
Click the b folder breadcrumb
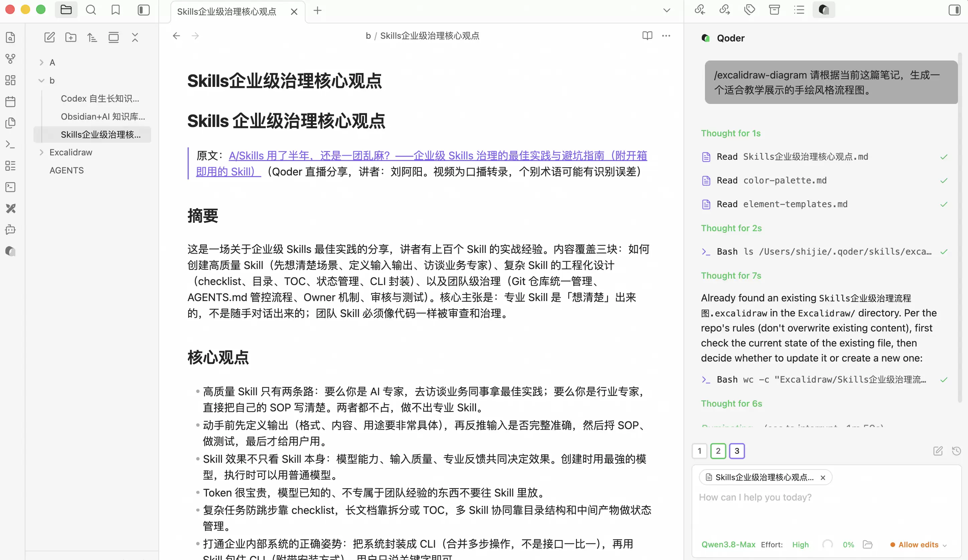tap(368, 36)
